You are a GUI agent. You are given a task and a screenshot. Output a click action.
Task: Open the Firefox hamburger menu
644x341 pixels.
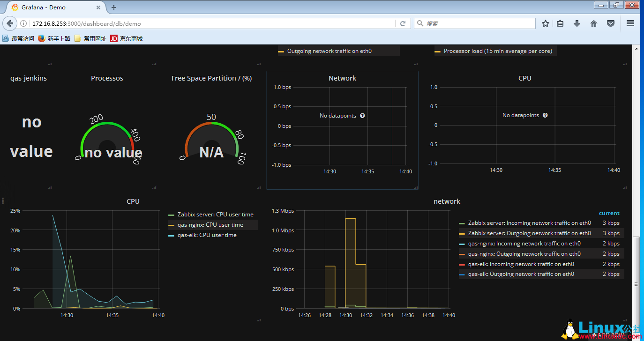pyautogui.click(x=630, y=23)
